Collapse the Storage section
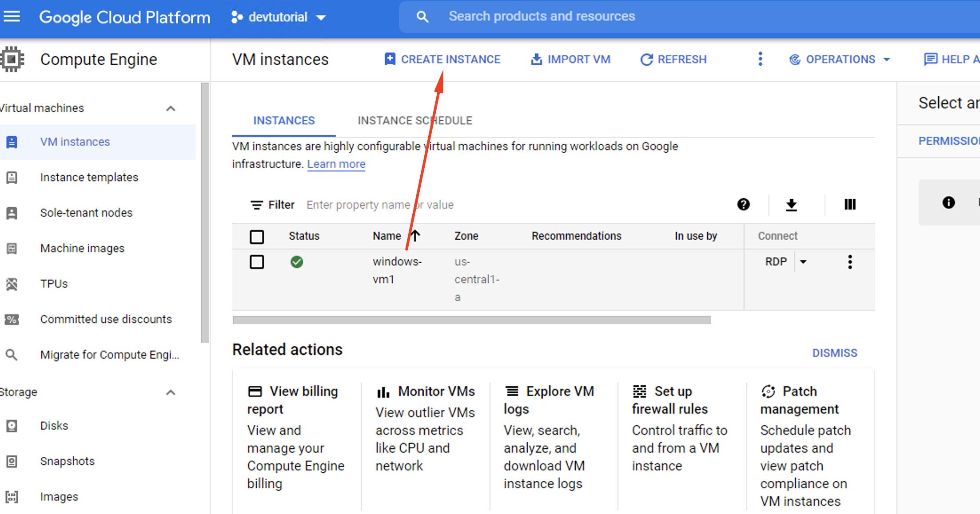 pyautogui.click(x=171, y=392)
